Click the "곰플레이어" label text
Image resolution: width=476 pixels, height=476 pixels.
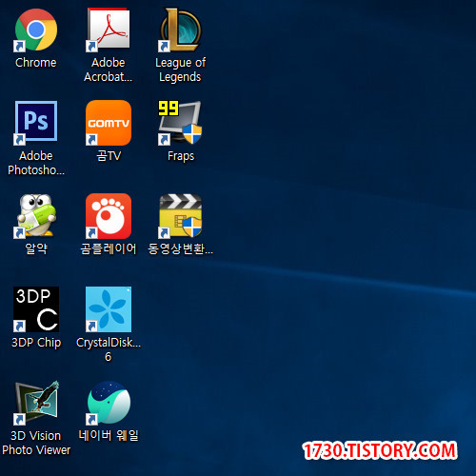109,248
